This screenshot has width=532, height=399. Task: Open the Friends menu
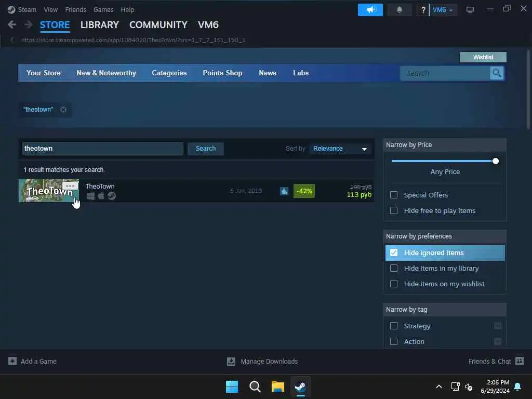[76, 9]
